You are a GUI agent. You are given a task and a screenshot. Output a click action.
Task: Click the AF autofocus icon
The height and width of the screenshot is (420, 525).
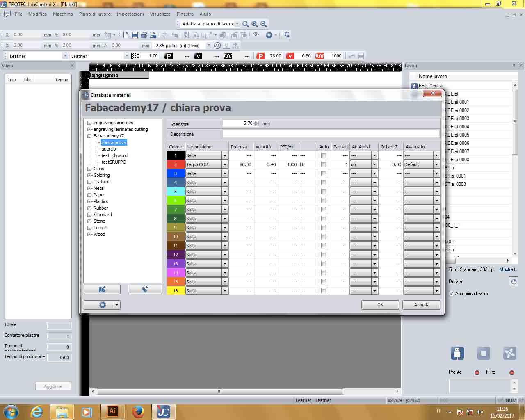click(217, 46)
